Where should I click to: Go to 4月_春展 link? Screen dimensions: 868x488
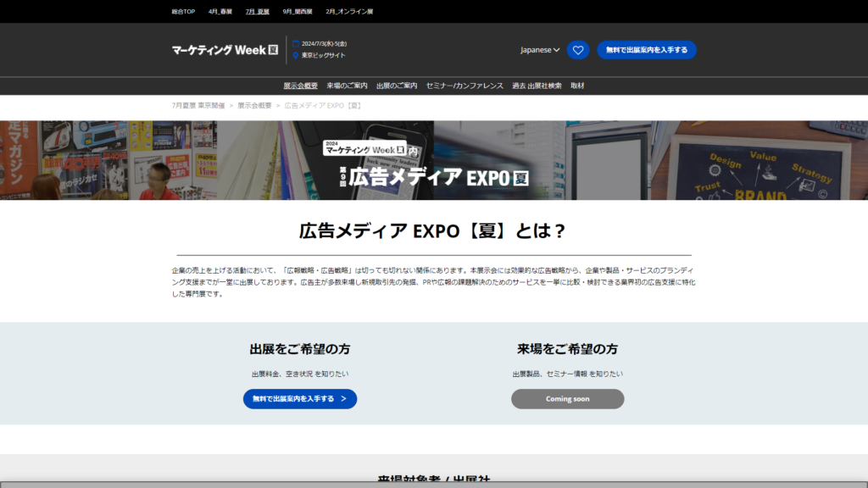(x=220, y=12)
